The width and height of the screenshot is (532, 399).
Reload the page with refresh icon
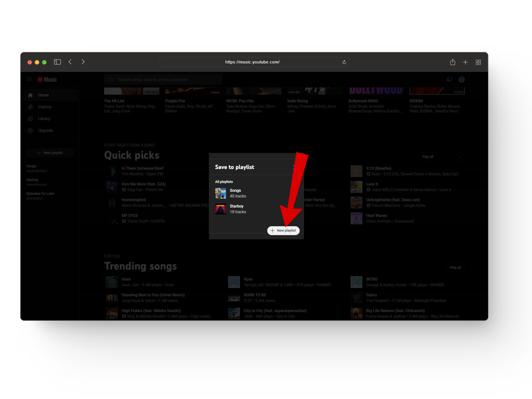(x=344, y=62)
